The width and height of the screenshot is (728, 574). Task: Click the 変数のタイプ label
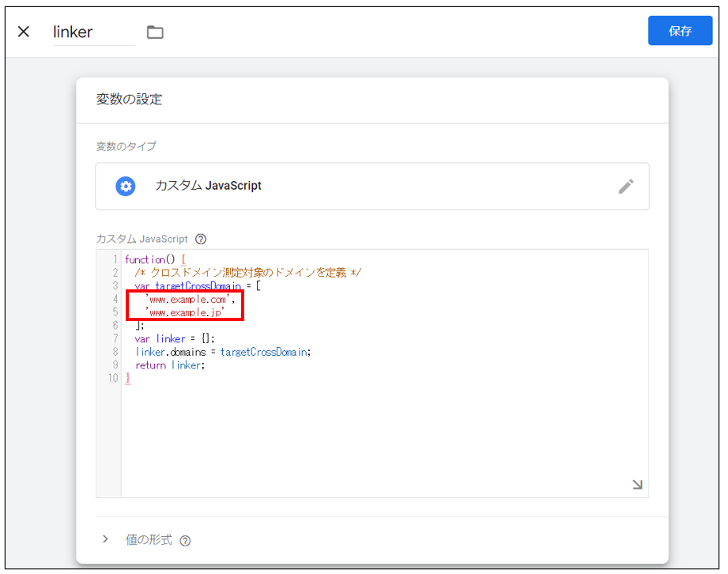[x=126, y=146]
